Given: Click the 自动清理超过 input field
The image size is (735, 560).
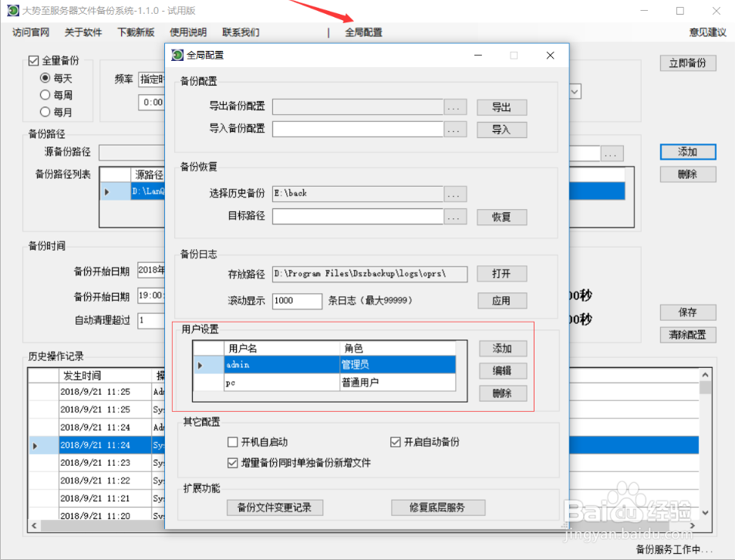Looking at the screenshot, I should click(x=151, y=321).
